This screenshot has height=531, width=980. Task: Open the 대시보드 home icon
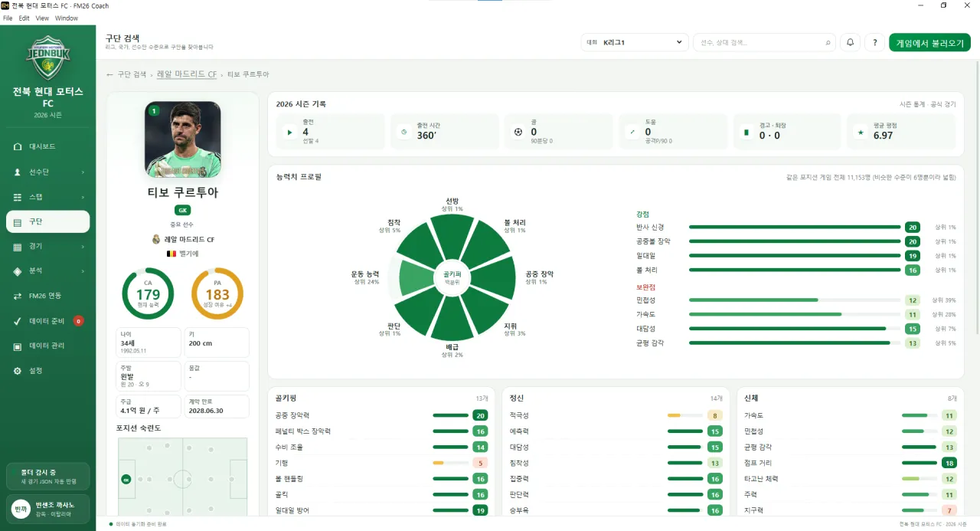pyautogui.click(x=18, y=146)
